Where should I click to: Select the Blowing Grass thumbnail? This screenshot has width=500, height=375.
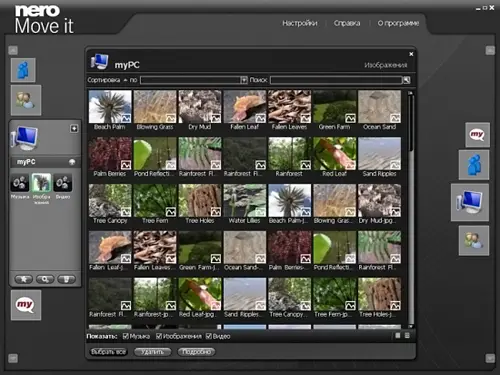155,107
